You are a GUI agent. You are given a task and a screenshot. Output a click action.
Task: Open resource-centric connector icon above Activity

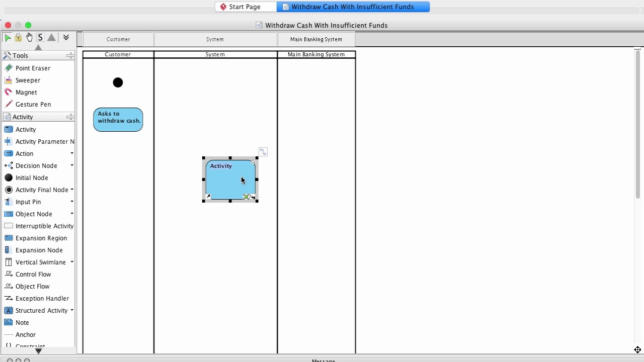pyautogui.click(x=263, y=151)
